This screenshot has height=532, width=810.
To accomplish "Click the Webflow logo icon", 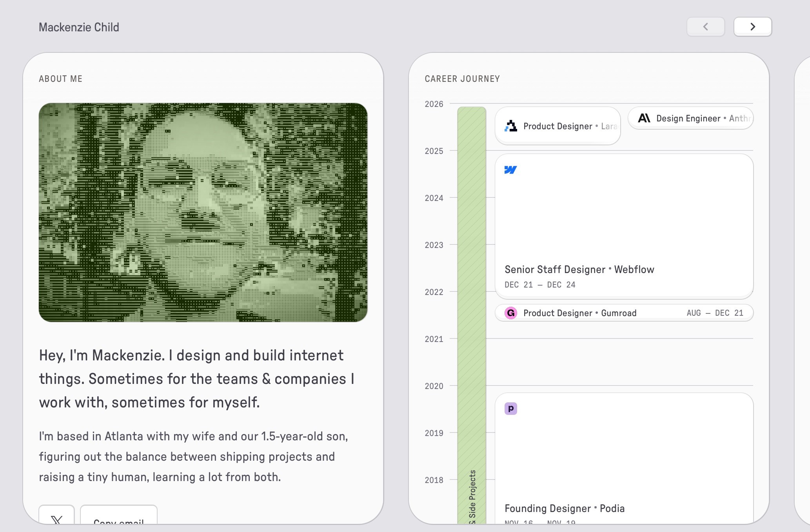I will pos(510,170).
